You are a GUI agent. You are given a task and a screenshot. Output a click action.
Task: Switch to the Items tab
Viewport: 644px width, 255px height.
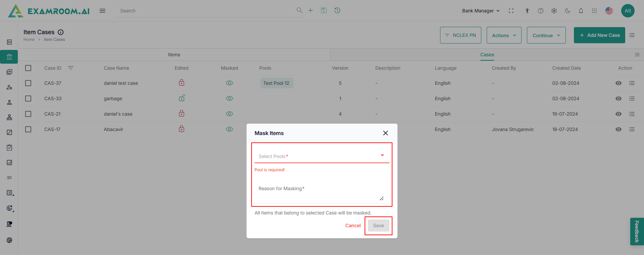pos(174,55)
